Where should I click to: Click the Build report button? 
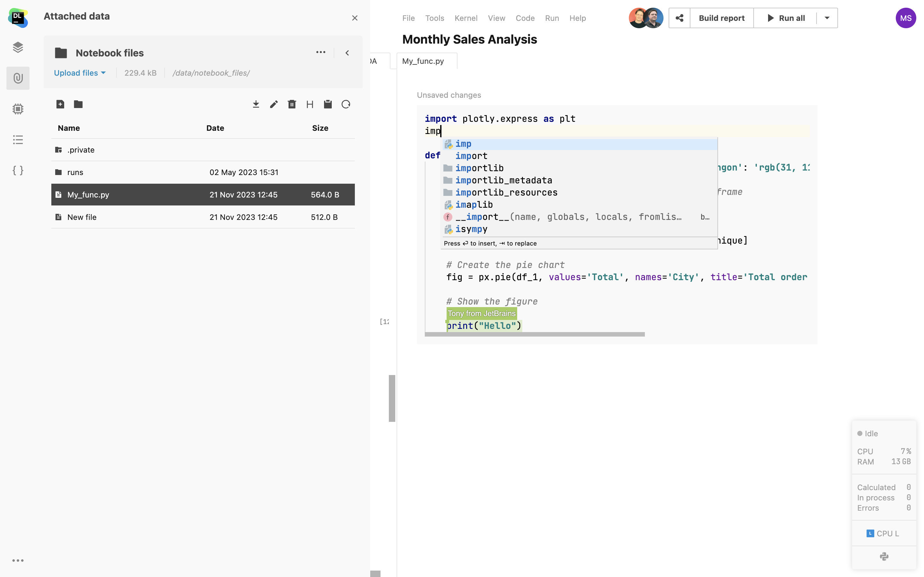click(x=721, y=18)
